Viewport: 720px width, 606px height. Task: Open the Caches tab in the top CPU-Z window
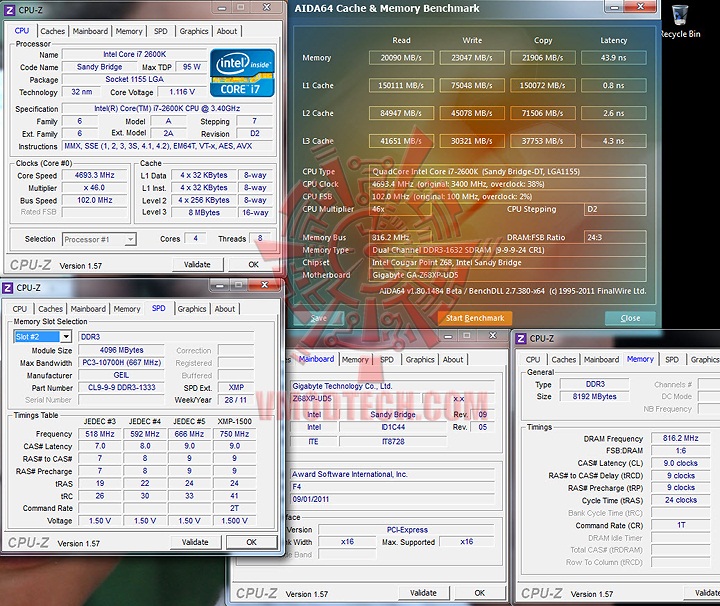click(x=52, y=31)
